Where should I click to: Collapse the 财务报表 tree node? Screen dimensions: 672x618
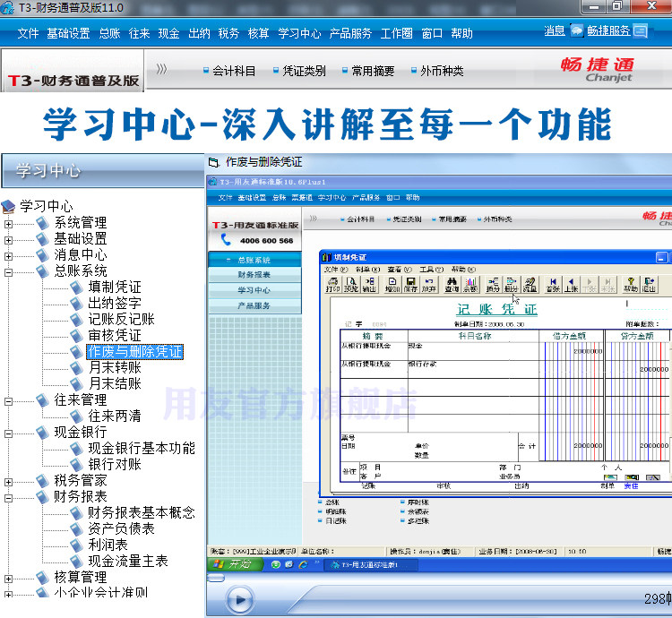point(9,498)
